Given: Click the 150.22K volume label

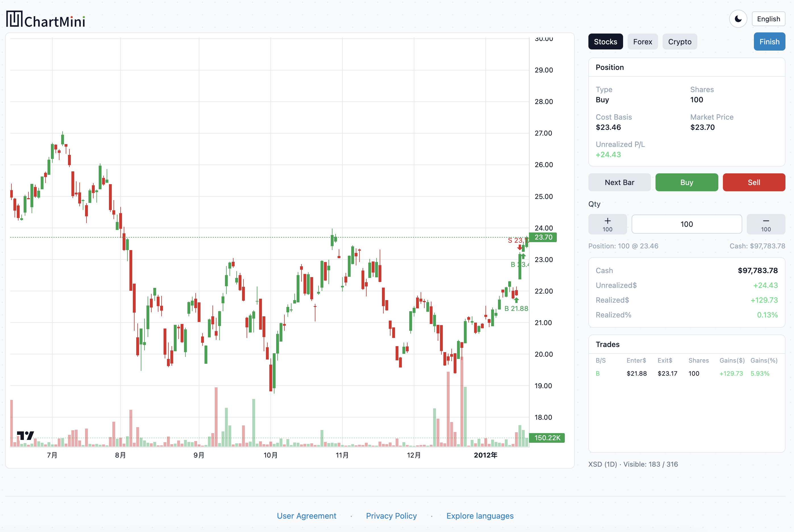Looking at the screenshot, I should [547, 438].
